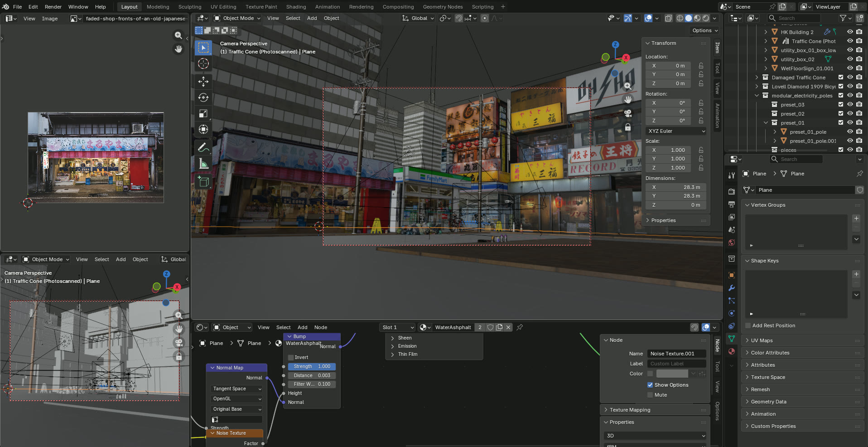The width and height of the screenshot is (868, 447).
Task: Toggle camera view button in main viewport
Action: [x=628, y=113]
